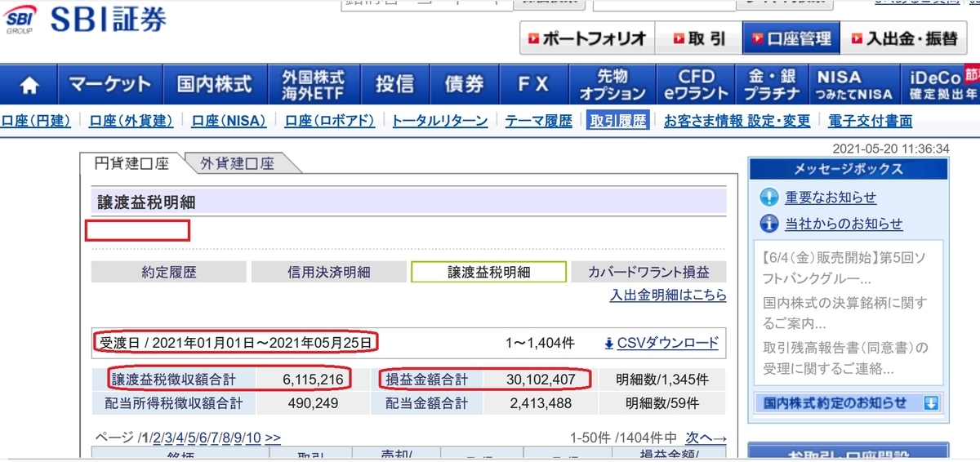Open the 電子交付書面 link

pos(870,122)
